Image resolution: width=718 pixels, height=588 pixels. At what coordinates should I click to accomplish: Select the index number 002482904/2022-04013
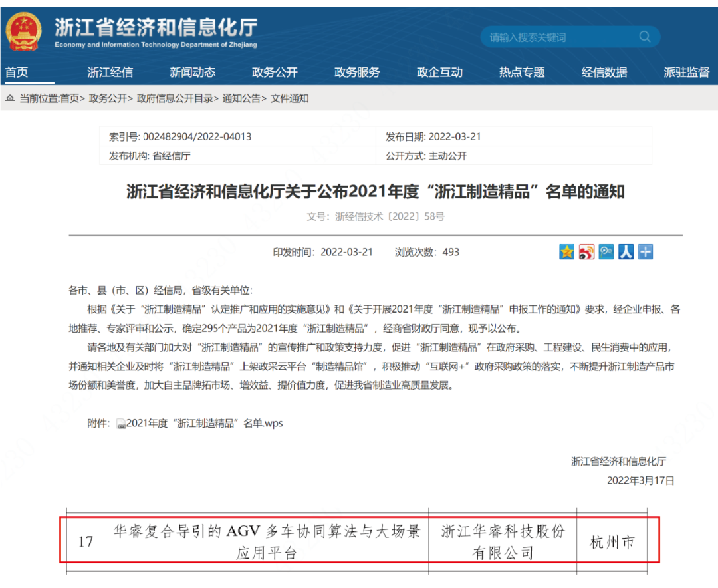click(x=197, y=136)
